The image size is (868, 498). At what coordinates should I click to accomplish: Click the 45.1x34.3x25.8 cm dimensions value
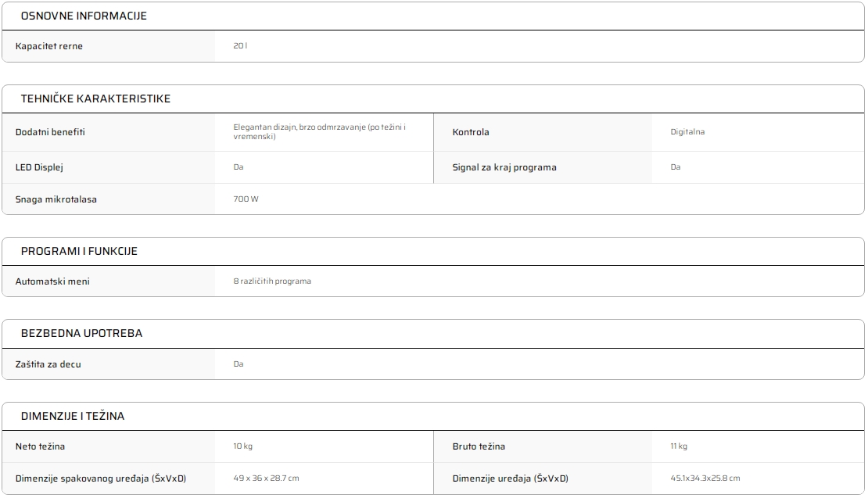coord(705,478)
